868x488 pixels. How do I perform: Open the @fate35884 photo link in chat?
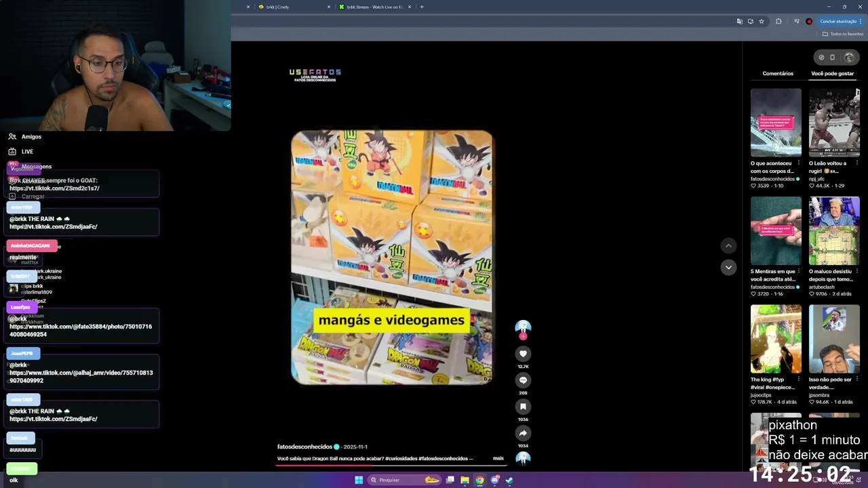click(x=81, y=331)
